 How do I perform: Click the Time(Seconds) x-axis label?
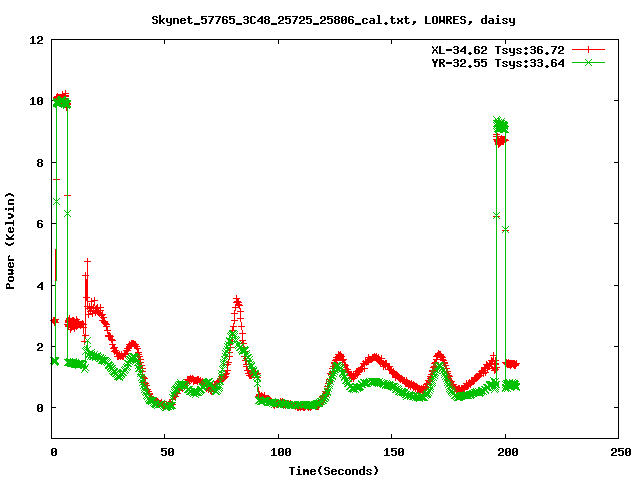[x=335, y=470]
